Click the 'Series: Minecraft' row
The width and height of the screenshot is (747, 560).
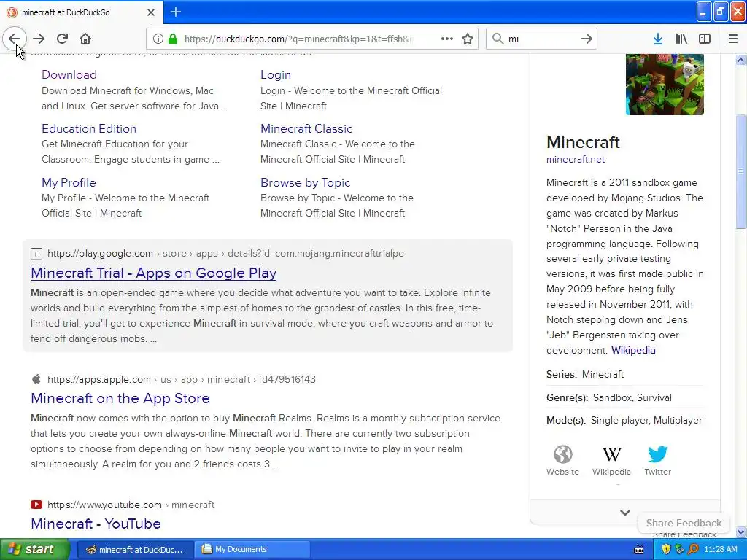coord(624,374)
